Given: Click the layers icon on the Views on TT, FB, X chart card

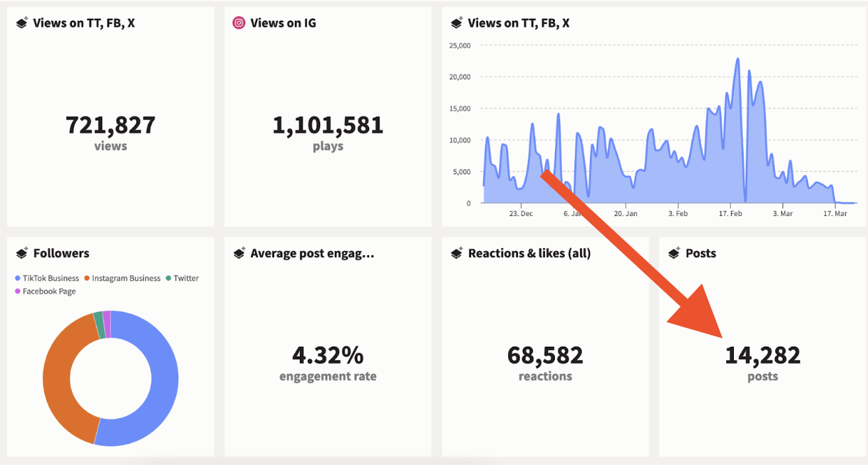Looking at the screenshot, I should [x=456, y=23].
